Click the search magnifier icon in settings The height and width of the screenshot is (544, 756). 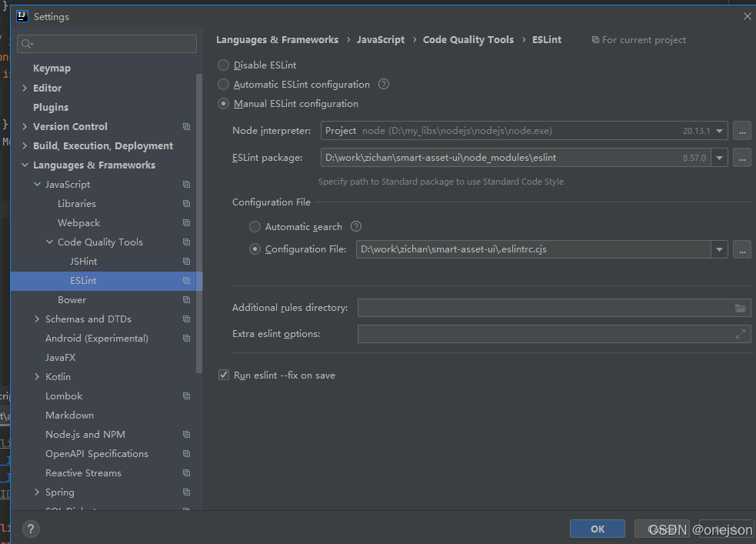(x=27, y=44)
